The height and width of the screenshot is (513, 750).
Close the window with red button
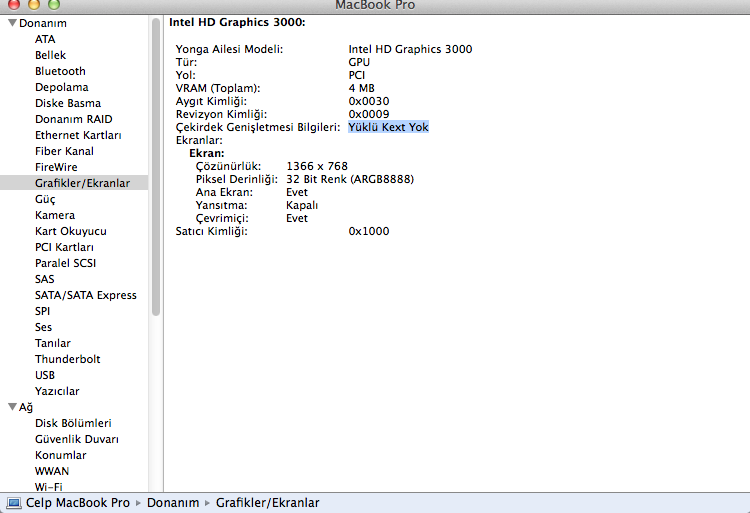(x=14, y=4)
